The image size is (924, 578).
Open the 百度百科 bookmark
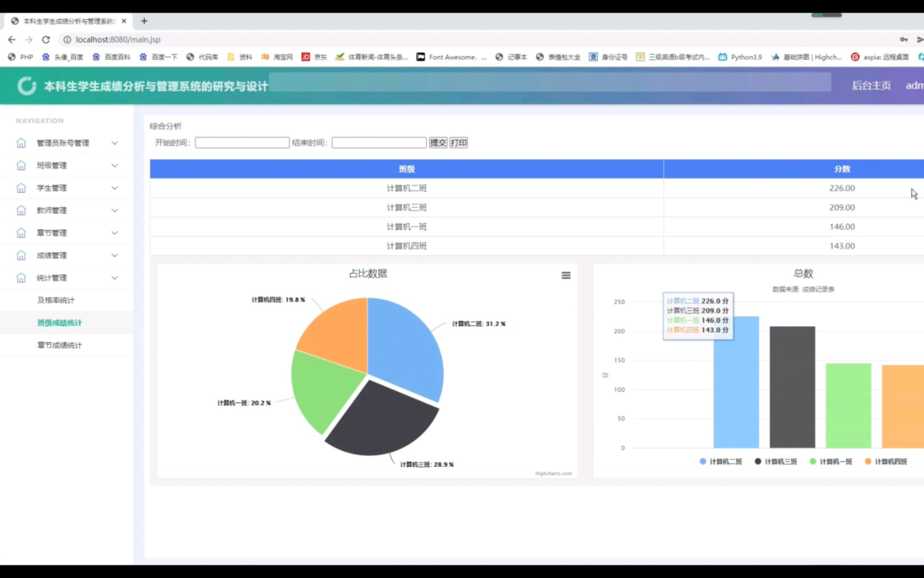(111, 57)
